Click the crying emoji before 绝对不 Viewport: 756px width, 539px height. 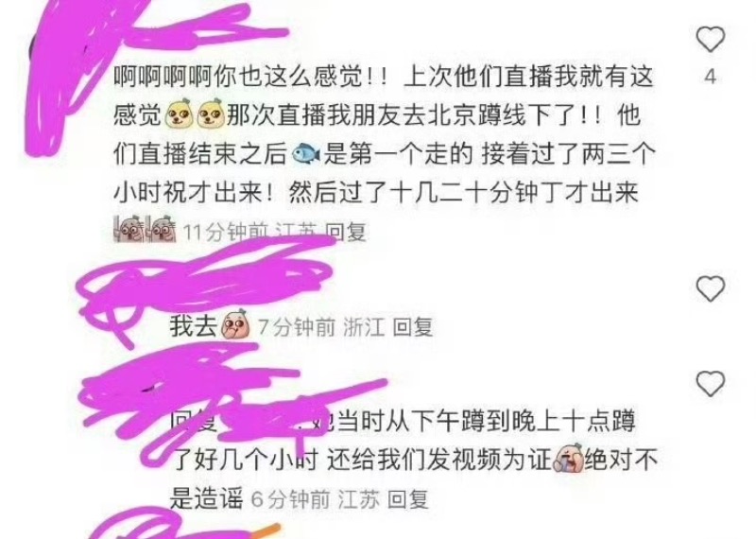pos(569,459)
